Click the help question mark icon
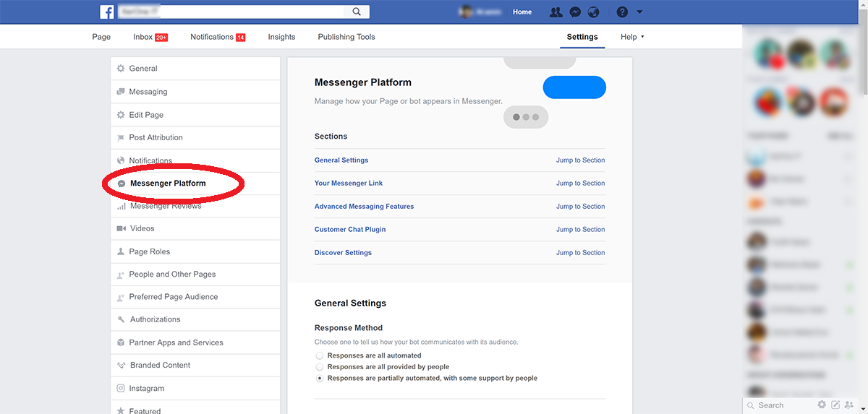This screenshot has height=414, width=868. [622, 12]
